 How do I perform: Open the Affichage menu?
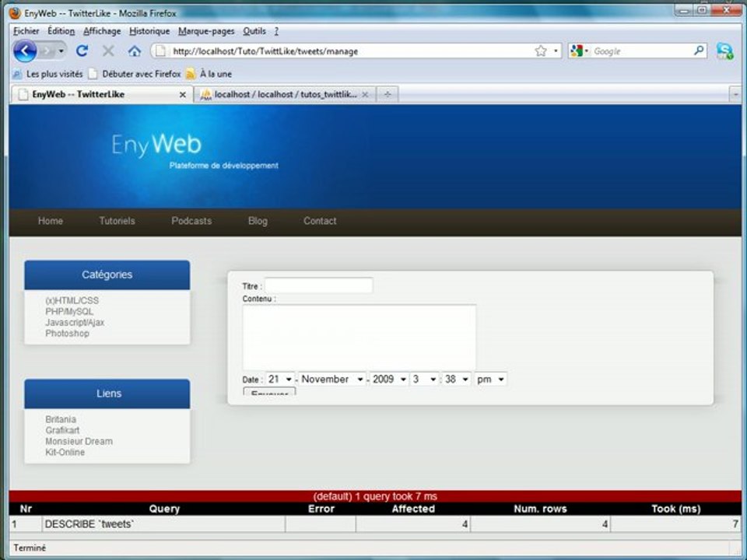point(102,31)
